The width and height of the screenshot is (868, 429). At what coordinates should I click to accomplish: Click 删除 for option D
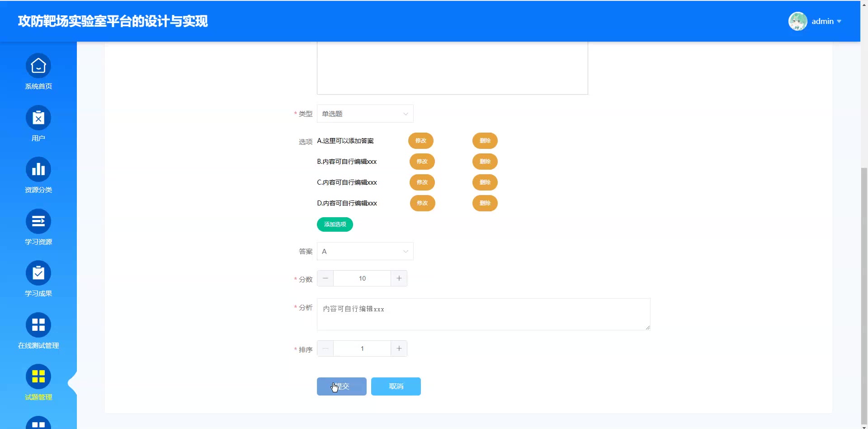pos(485,203)
